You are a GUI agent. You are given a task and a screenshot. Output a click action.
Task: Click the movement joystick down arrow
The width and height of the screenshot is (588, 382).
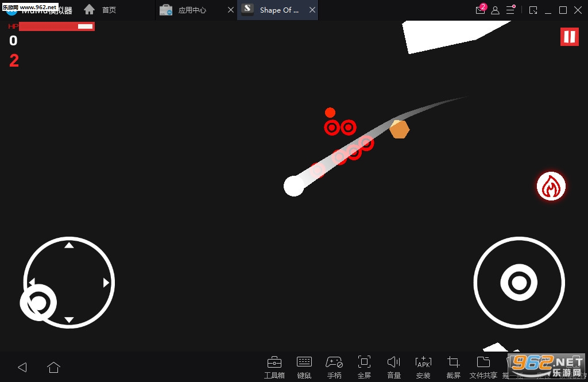click(x=69, y=320)
